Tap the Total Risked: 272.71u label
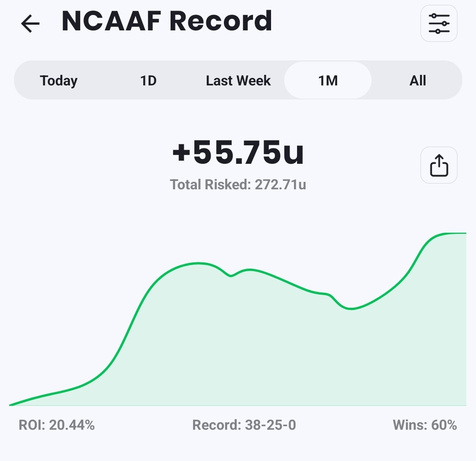This screenshot has width=476, height=461. (238, 184)
